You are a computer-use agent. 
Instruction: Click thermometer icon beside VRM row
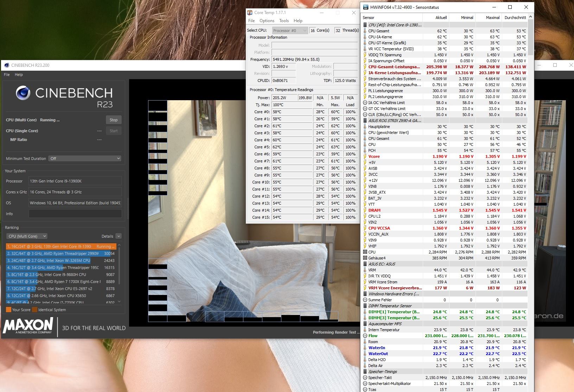tap(365, 270)
